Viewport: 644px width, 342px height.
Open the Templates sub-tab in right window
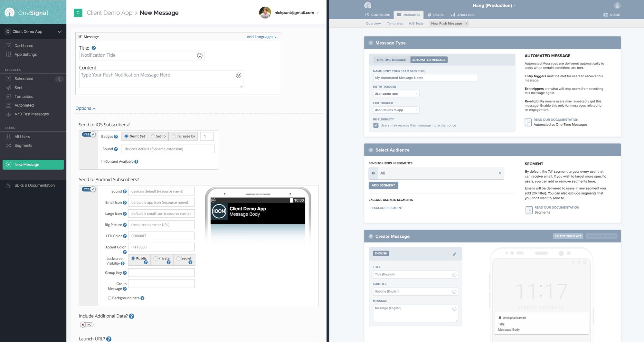coord(395,24)
